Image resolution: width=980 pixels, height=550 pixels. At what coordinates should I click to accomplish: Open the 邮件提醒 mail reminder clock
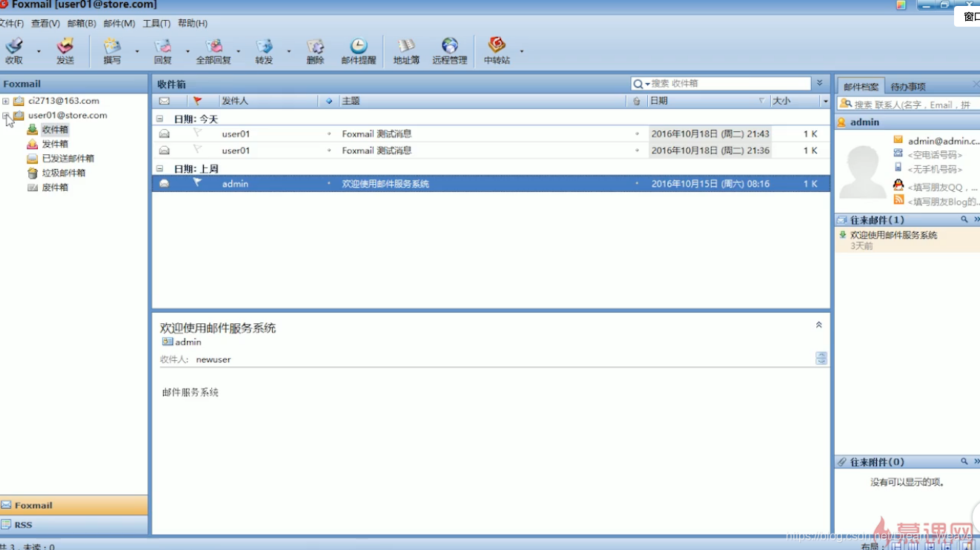(359, 50)
